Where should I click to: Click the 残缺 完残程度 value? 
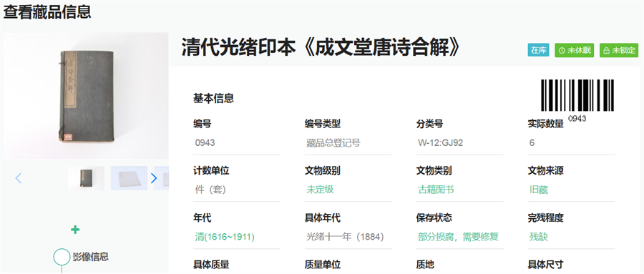pyautogui.click(x=539, y=237)
